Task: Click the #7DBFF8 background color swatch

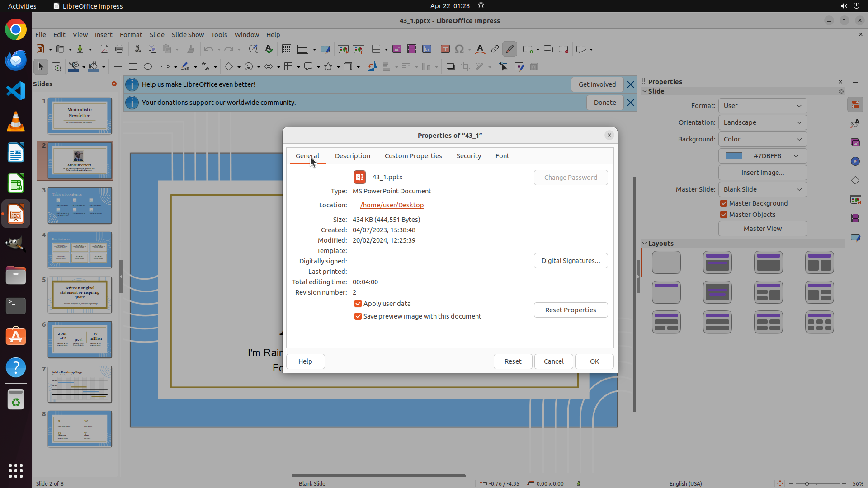Action: [x=734, y=156]
